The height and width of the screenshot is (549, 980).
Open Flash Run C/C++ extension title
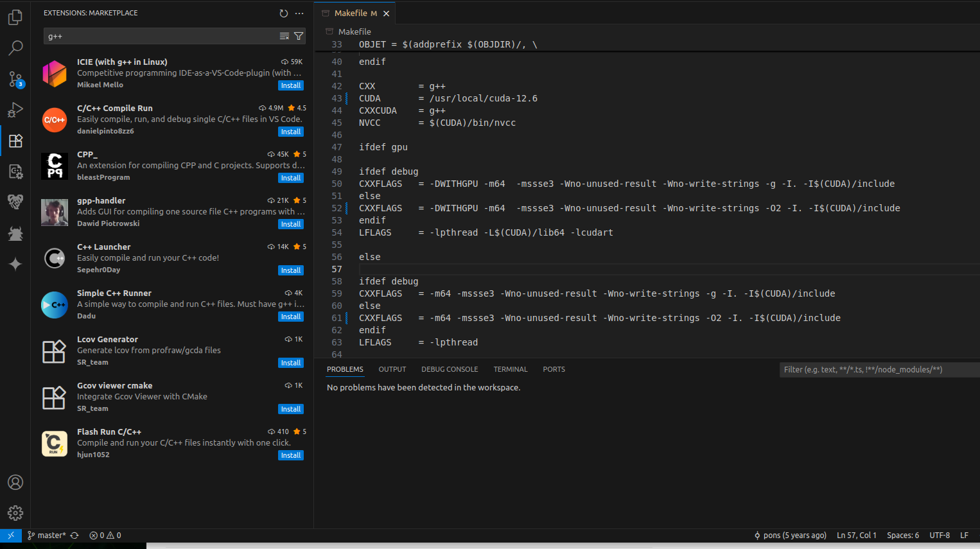(x=109, y=431)
